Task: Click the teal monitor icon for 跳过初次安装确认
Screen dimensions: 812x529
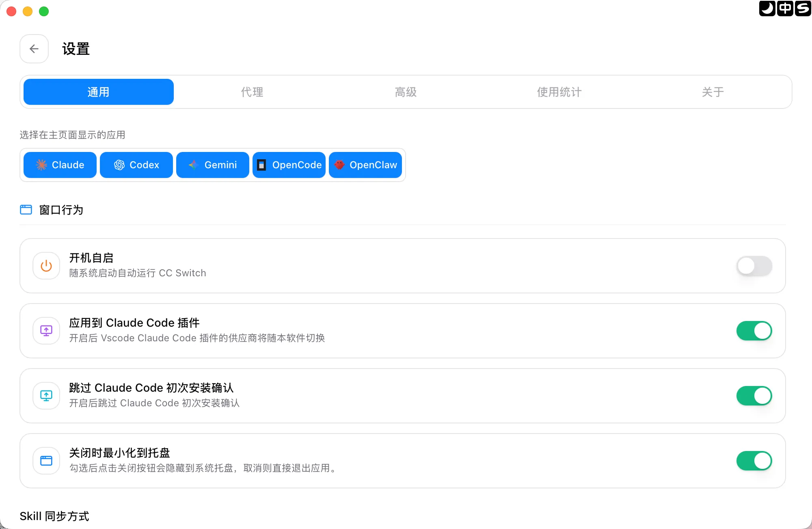Action: tap(46, 396)
